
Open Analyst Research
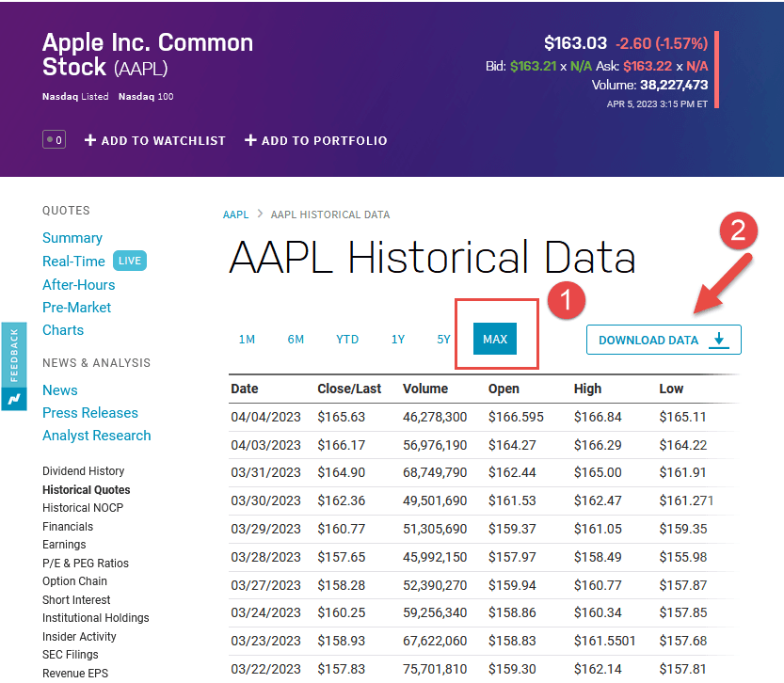click(97, 436)
